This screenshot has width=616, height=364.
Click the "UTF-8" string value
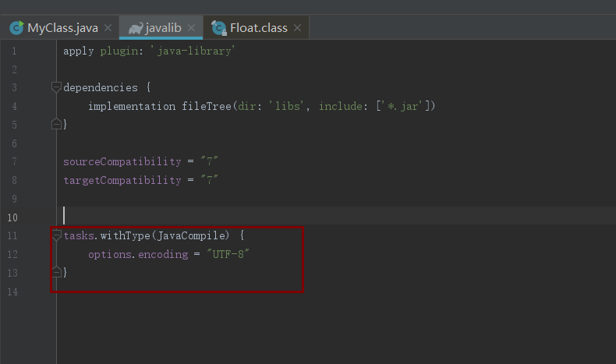click(228, 254)
